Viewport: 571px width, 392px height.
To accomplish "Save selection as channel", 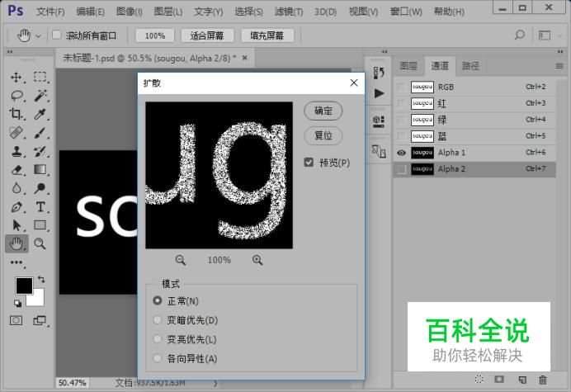I will coord(499,380).
